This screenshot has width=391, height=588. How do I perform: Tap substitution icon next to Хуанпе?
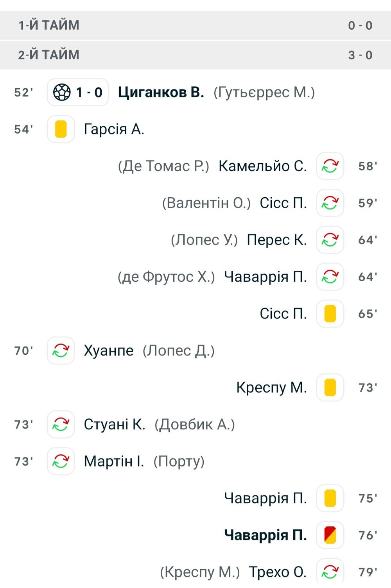point(61,350)
